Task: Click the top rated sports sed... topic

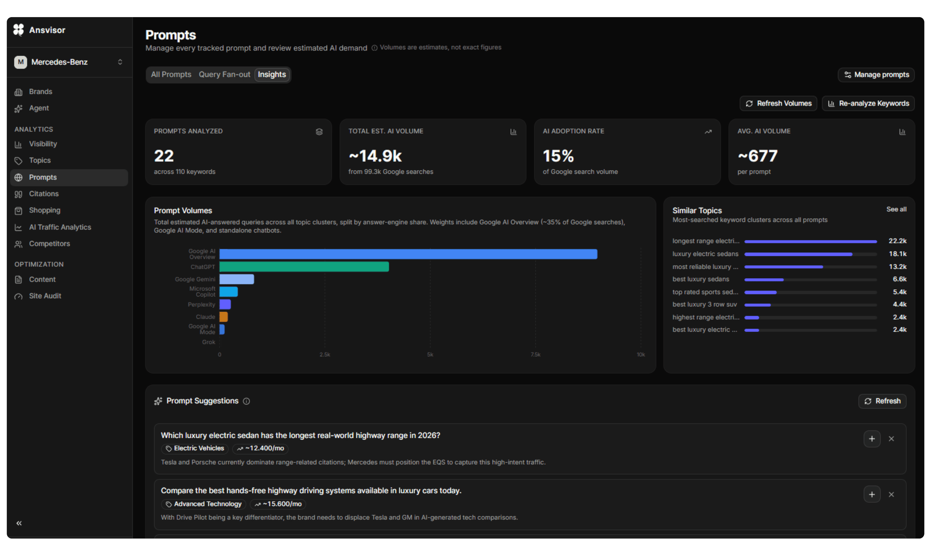Action: pos(705,292)
